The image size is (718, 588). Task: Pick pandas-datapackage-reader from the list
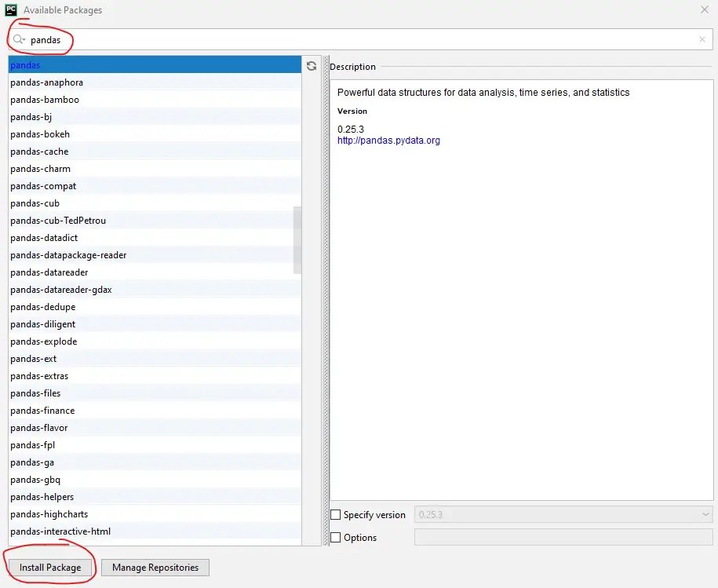[x=155, y=255]
